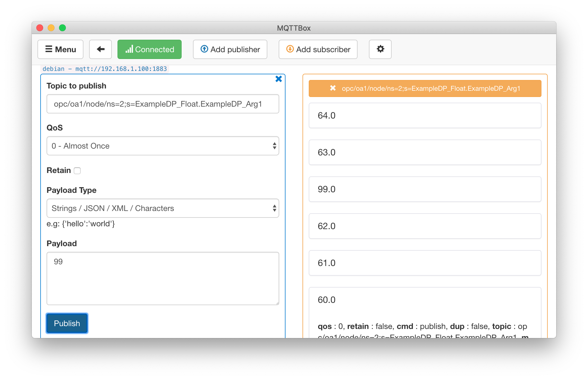
Task: Open the Menu button
Action: tap(60, 49)
